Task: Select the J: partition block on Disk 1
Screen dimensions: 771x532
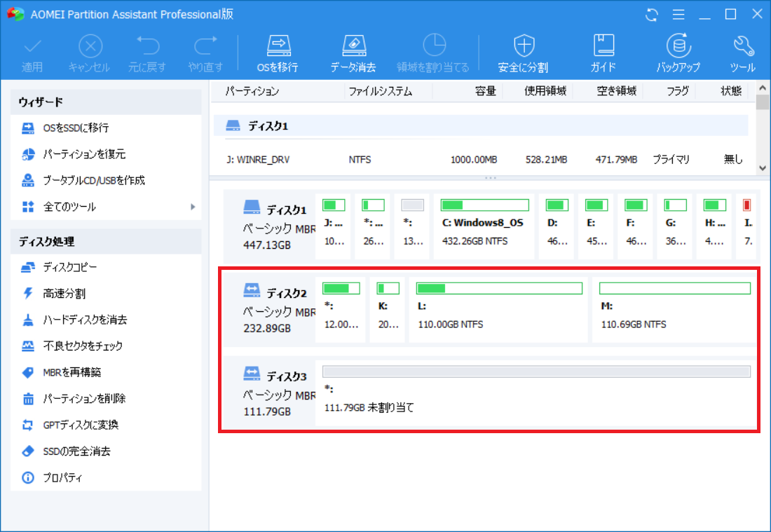Action: coord(334,226)
